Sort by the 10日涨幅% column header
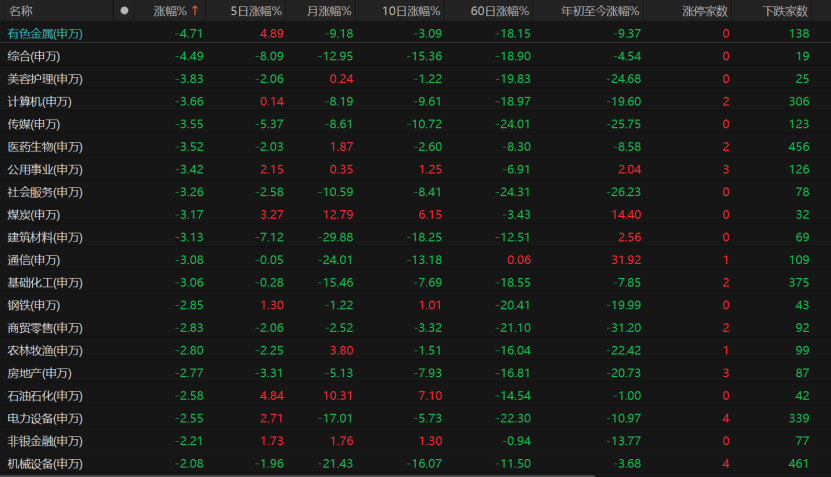 [411, 11]
